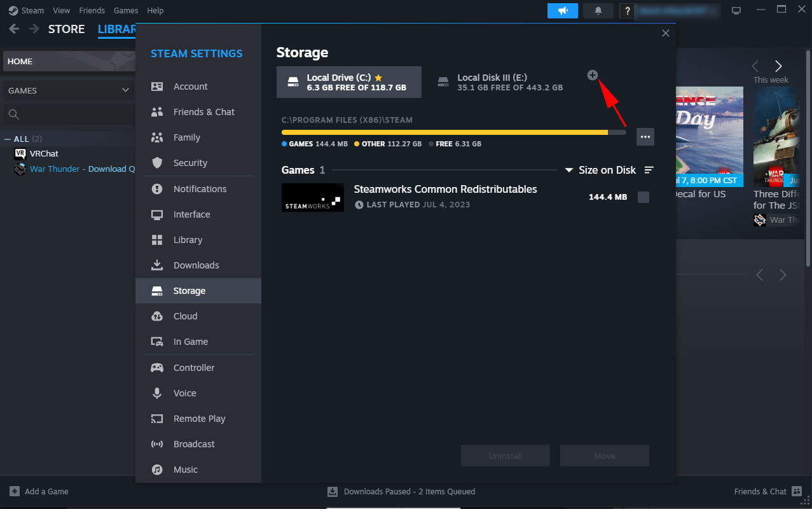Open the Games menu
Image resolution: width=812 pixels, height=509 pixels.
pos(126,11)
